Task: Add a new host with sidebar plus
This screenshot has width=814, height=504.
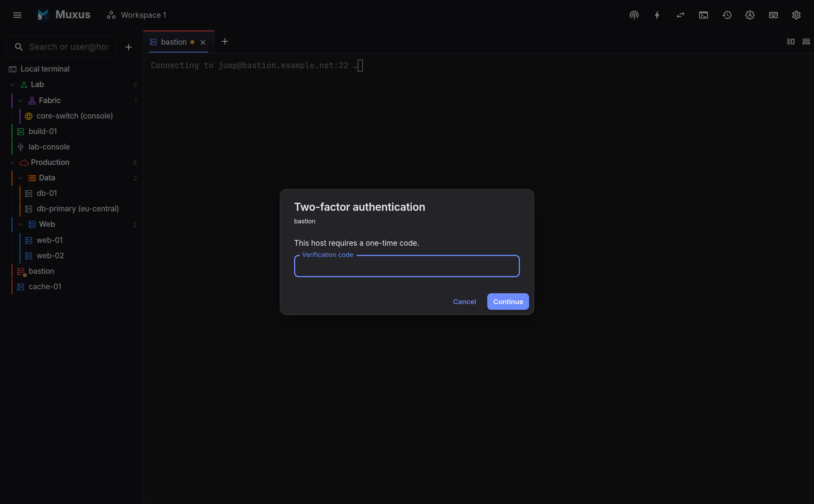Action: (128, 47)
